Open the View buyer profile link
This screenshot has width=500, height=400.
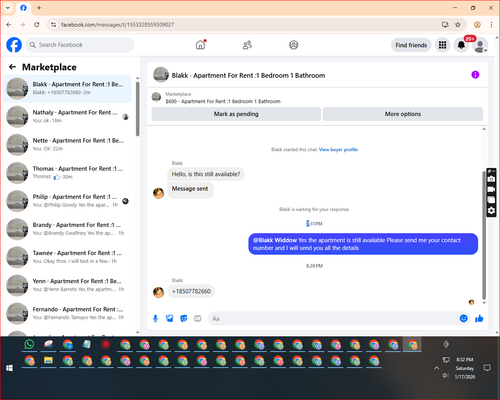pyautogui.click(x=338, y=150)
